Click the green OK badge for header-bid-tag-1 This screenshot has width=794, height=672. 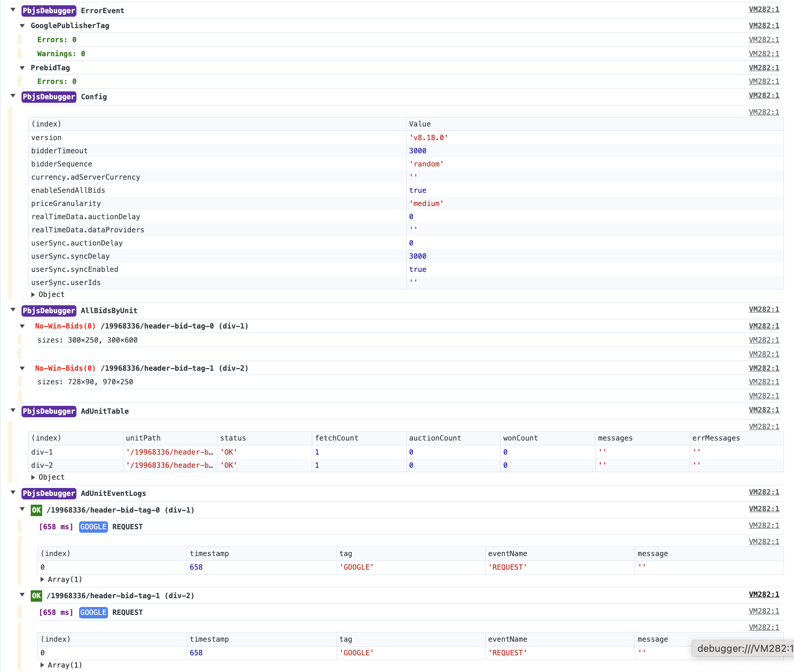[36, 596]
